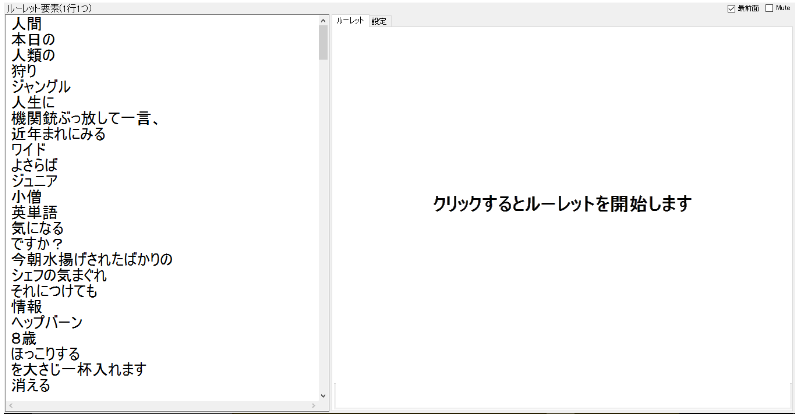Place cursor on line 8歳
This screenshot has width=800, height=414.
pos(23,338)
